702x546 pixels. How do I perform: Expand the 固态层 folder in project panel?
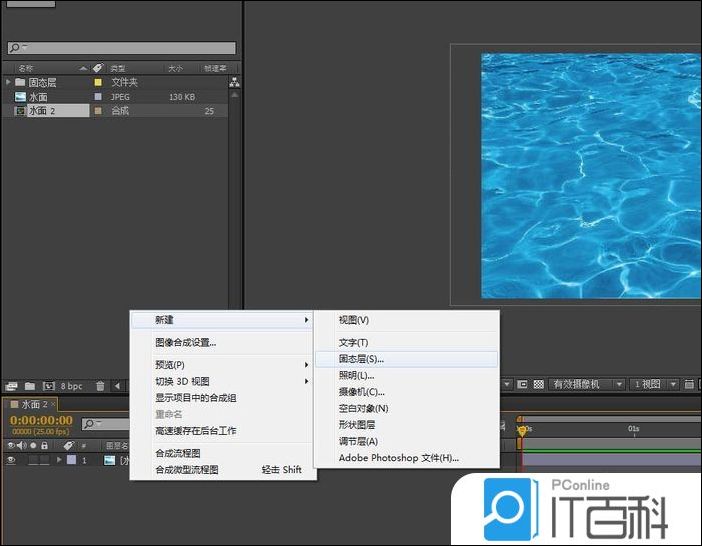pos(8,82)
